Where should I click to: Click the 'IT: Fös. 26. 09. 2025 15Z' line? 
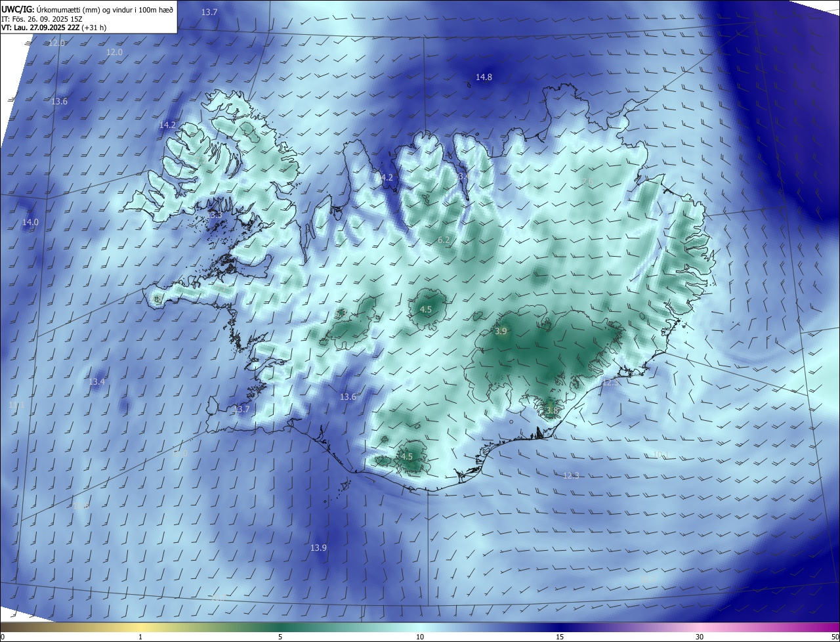click(42, 19)
